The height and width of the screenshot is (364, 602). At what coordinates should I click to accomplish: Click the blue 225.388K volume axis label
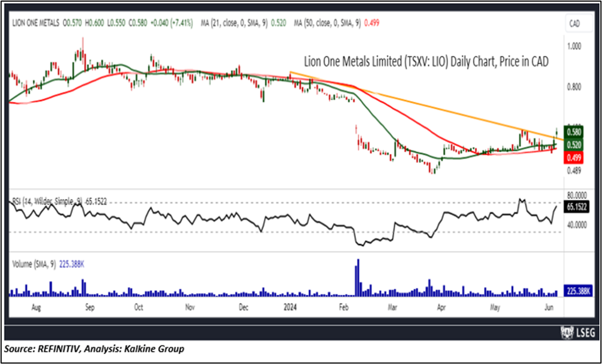click(578, 291)
